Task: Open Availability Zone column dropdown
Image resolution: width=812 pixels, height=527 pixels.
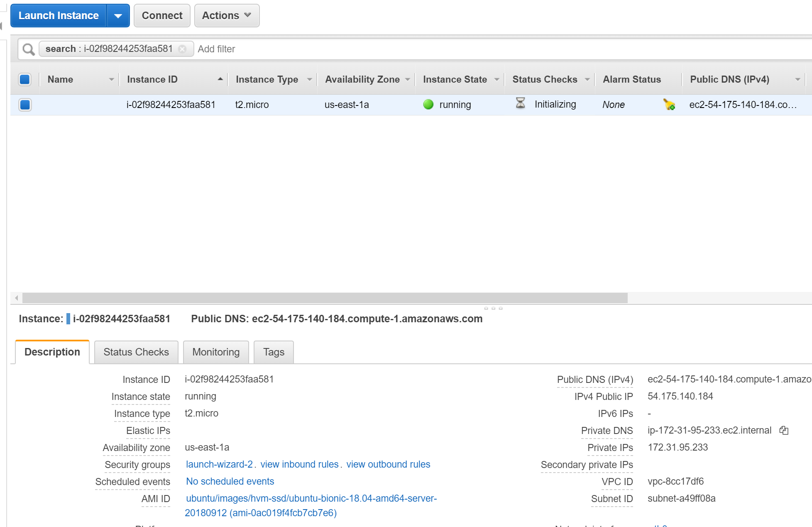Action: point(408,79)
